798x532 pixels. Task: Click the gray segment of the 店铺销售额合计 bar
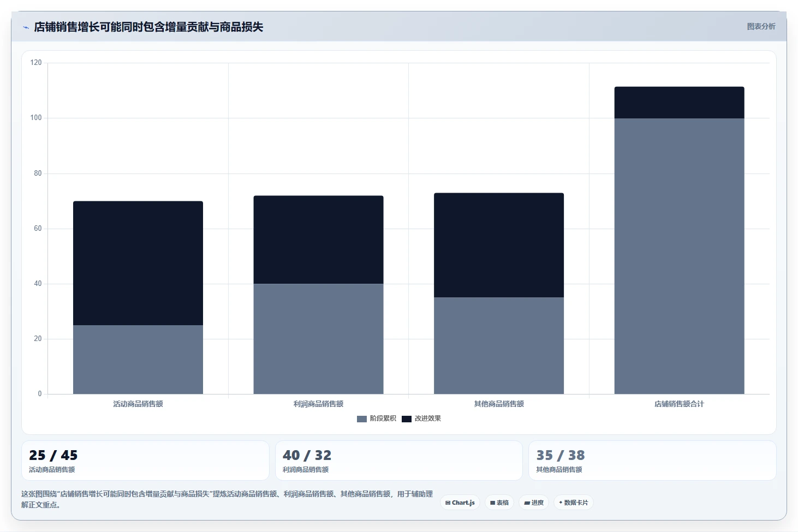tap(679, 256)
